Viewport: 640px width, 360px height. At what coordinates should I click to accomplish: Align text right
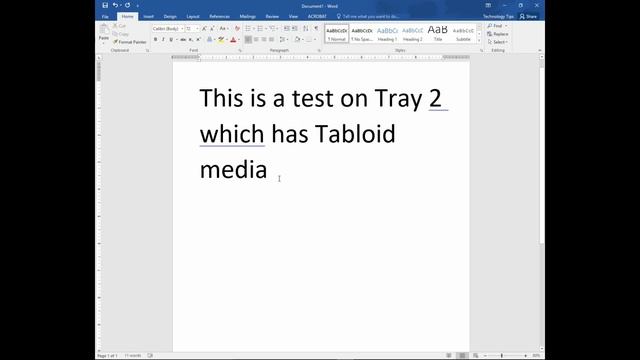264,40
